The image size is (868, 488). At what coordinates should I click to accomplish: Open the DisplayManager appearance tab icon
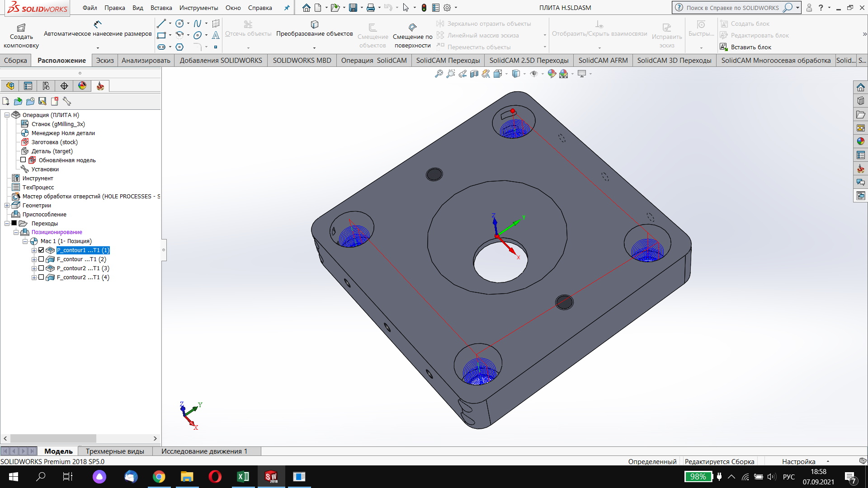(x=82, y=86)
